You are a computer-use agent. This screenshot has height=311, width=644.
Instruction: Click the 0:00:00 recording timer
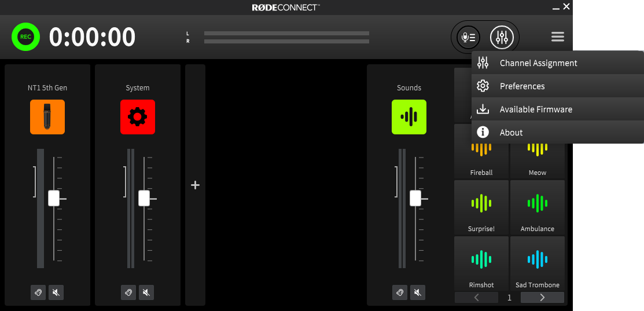coord(93,37)
